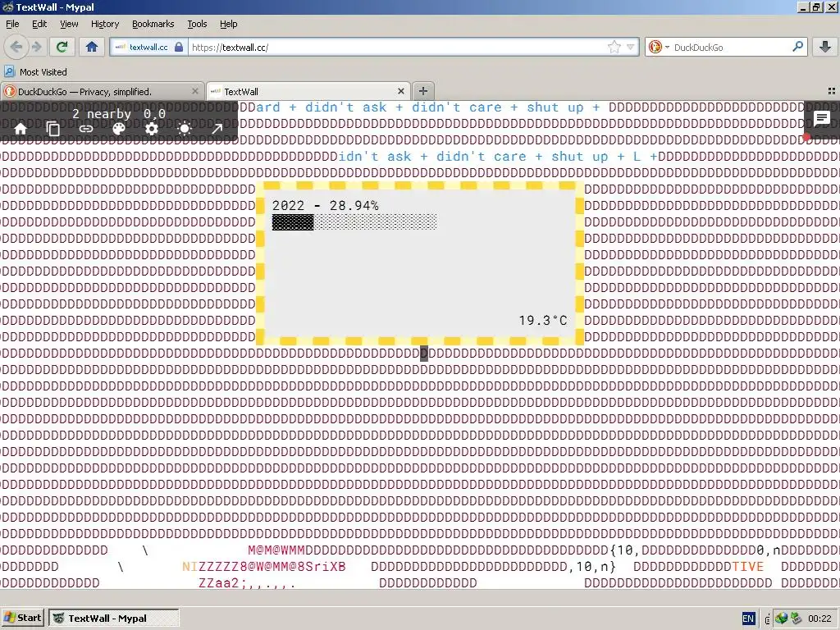Open a new tab with plus button
Image resolution: width=840 pixels, height=630 pixels.
(422, 91)
